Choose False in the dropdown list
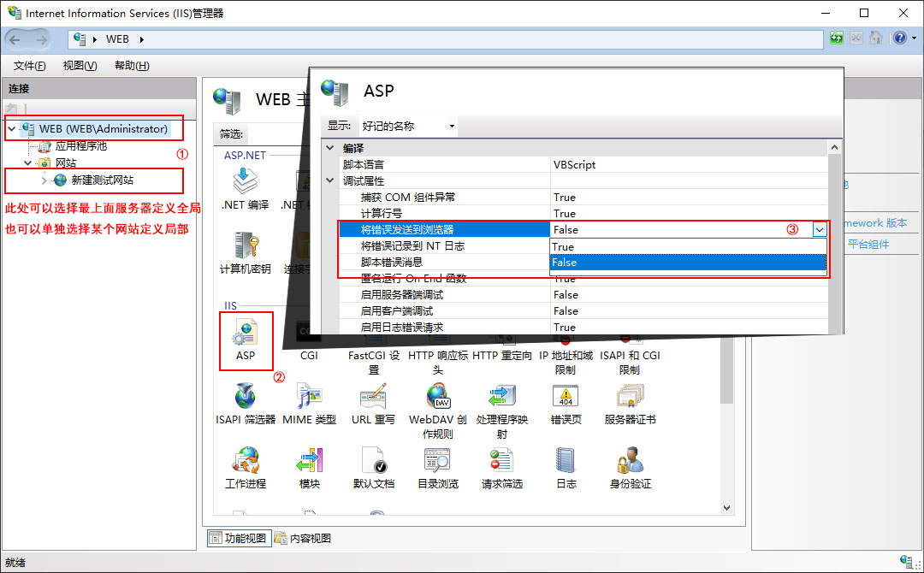Viewport: 924px width, 573px height. click(688, 263)
